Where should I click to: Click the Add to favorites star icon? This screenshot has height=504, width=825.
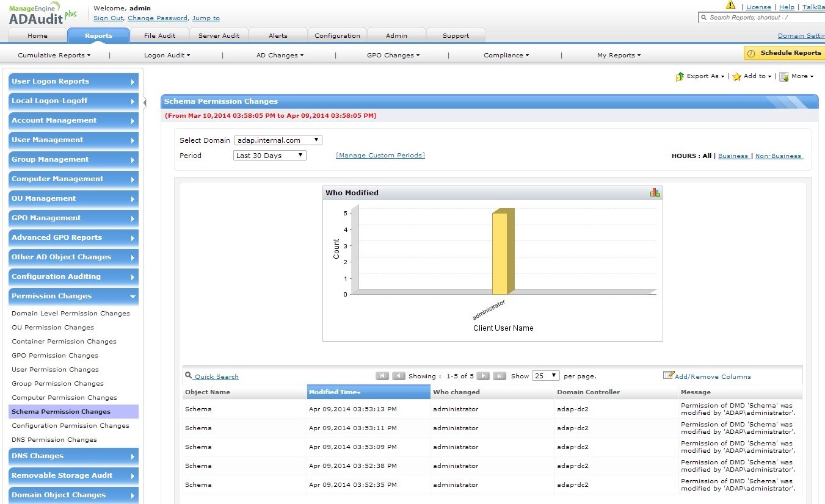pyautogui.click(x=736, y=77)
